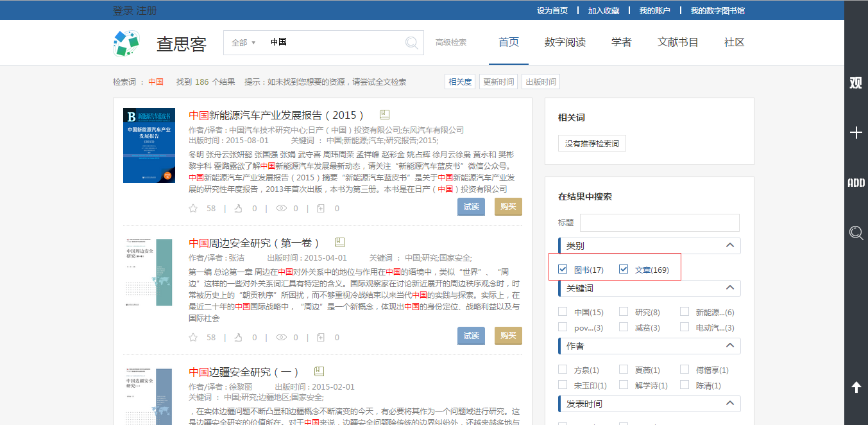Click the 查思客 logo icon
This screenshot has height=425, width=868.
(x=126, y=43)
